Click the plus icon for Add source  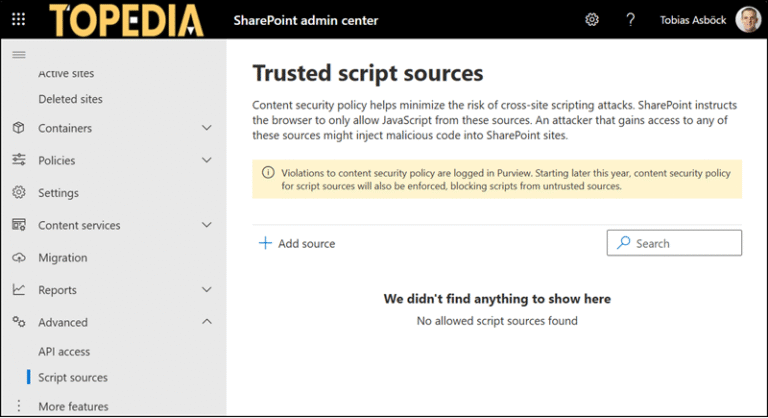[265, 243]
